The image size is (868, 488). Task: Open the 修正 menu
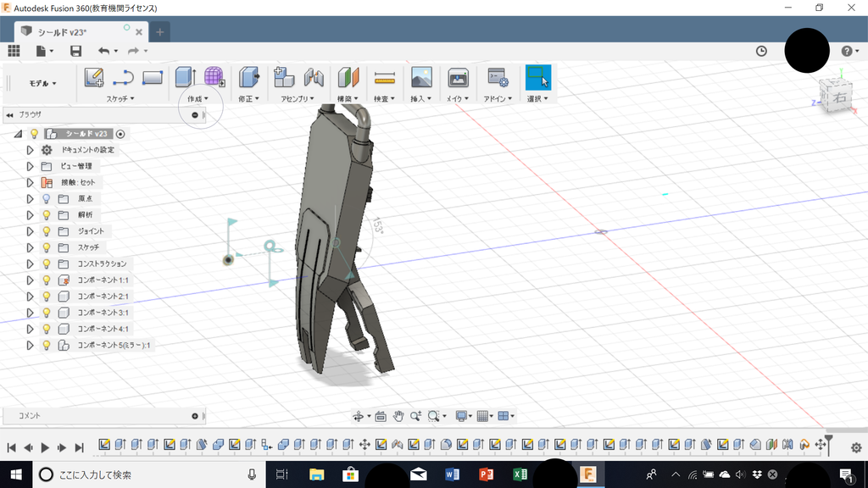[248, 98]
